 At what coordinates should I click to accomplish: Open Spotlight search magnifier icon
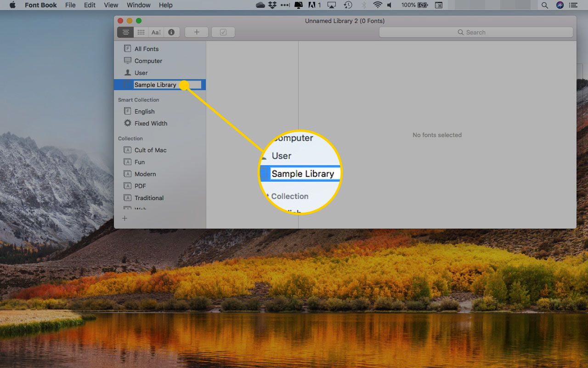pos(545,5)
